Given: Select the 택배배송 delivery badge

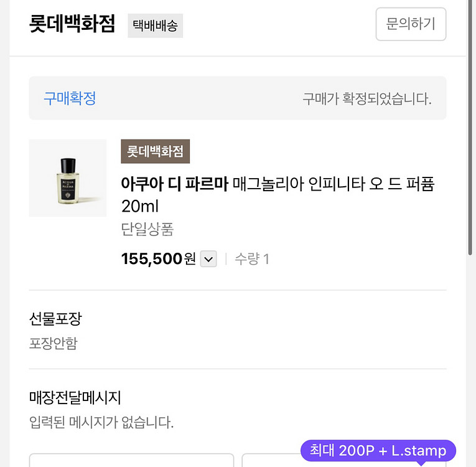Looking at the screenshot, I should click(155, 26).
